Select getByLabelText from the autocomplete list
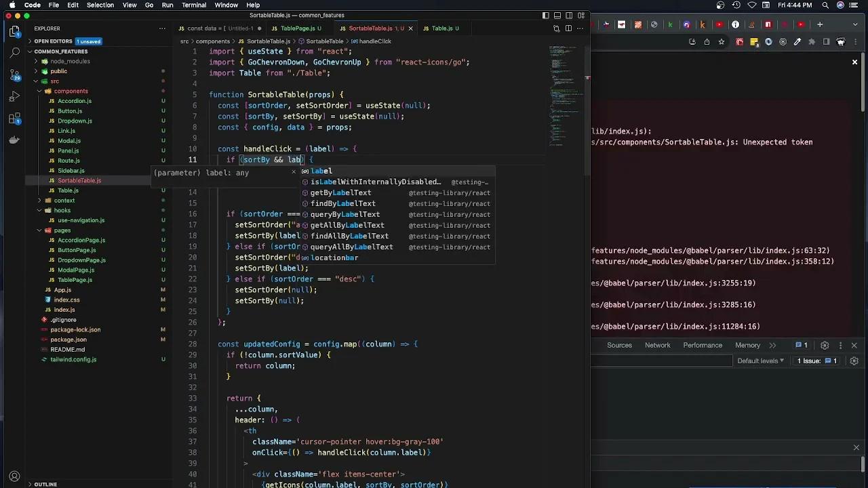Image resolution: width=868 pixels, height=488 pixels. click(x=340, y=192)
